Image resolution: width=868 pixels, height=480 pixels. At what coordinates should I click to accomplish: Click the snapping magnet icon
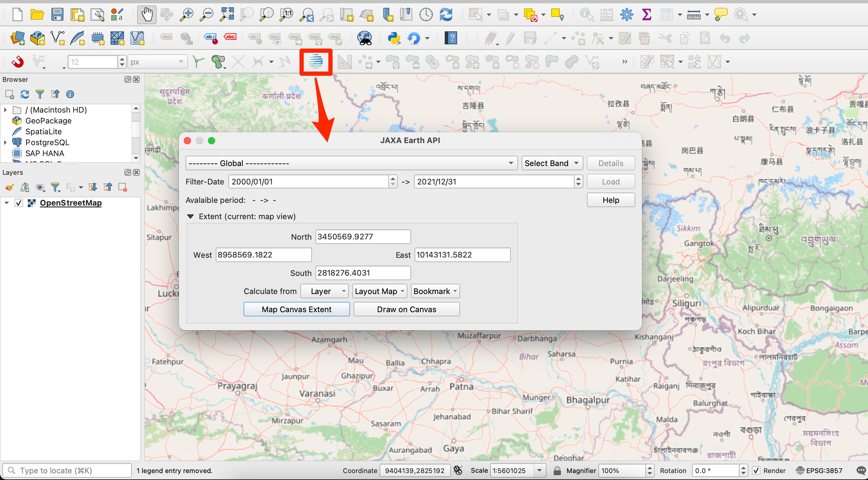tap(18, 62)
